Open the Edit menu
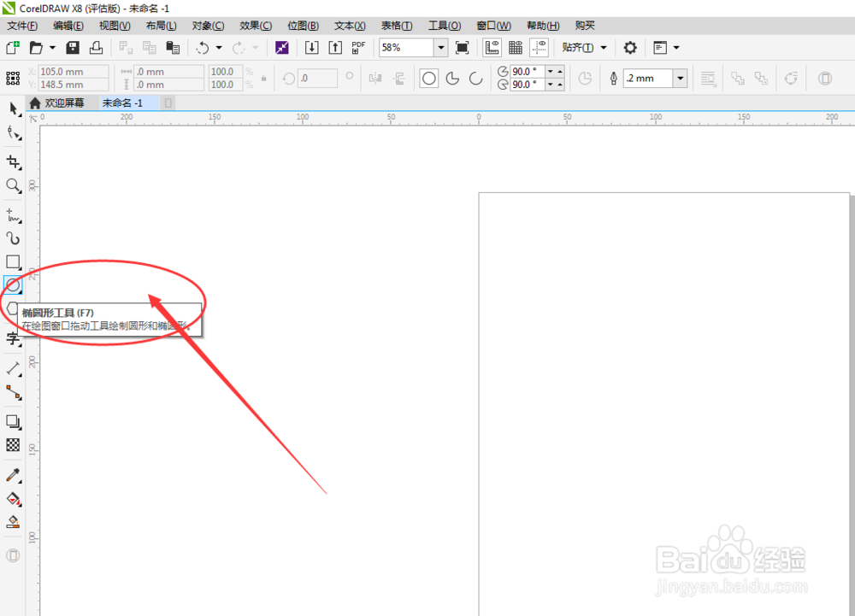This screenshot has height=616, width=855. [x=68, y=26]
